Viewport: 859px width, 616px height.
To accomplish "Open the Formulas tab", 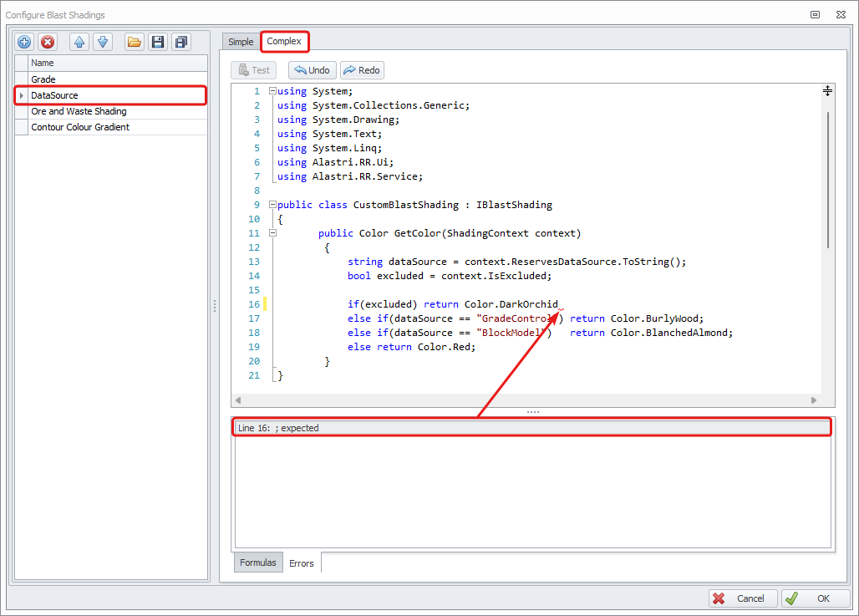I will point(258,563).
